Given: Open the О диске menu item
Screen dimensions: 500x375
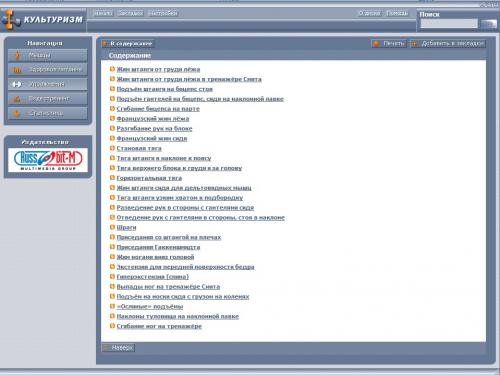Looking at the screenshot, I should click(x=369, y=13).
